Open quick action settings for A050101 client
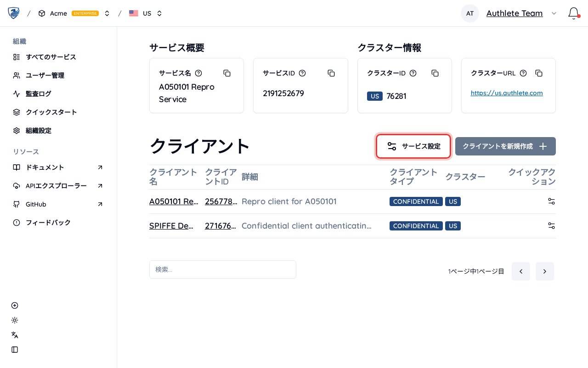The width and height of the screenshot is (588, 368). 551,201
